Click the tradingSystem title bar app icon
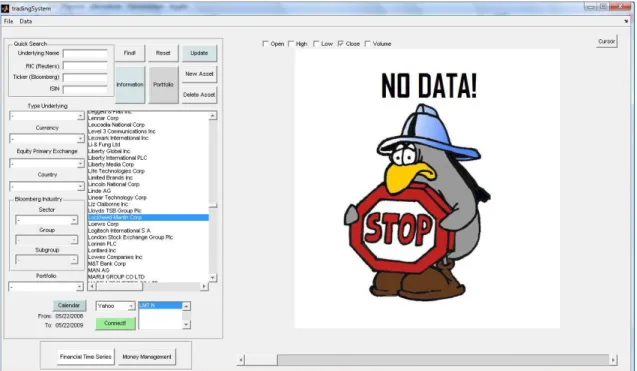 coord(5,8)
